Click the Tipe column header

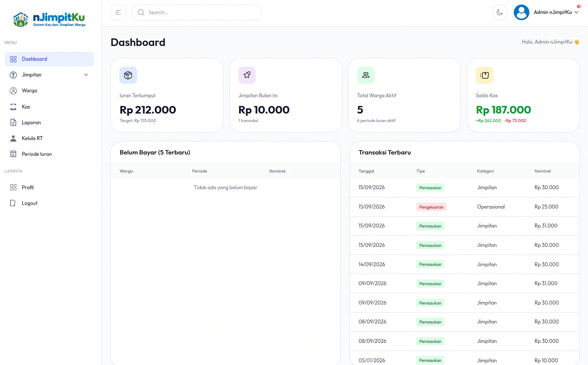420,171
